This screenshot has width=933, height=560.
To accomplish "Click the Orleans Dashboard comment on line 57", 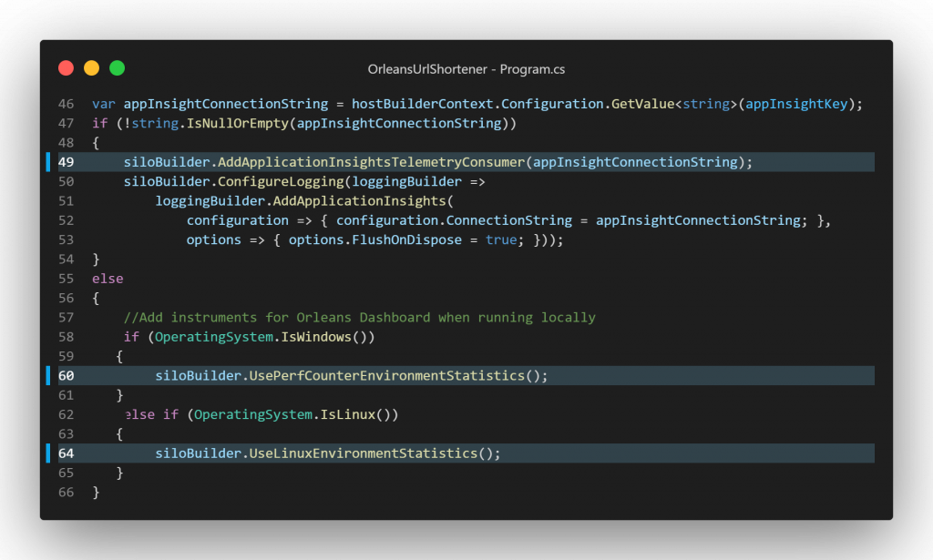I will click(359, 318).
